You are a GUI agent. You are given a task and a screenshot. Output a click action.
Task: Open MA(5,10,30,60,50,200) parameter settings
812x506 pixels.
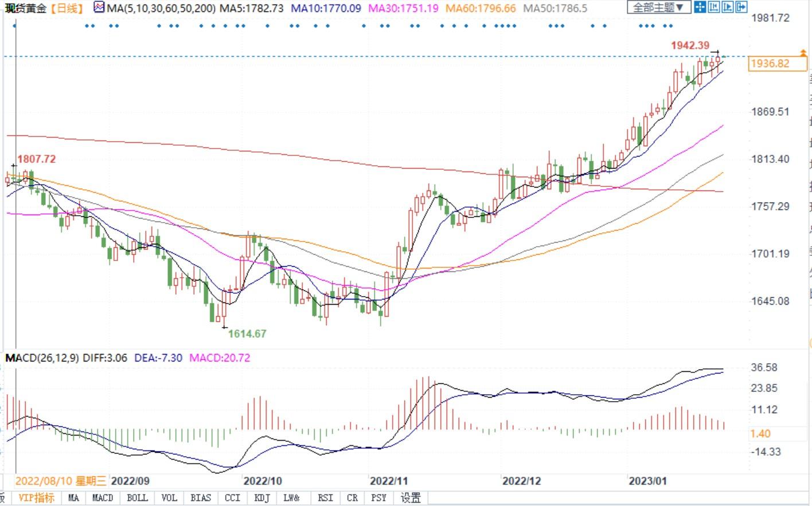click(161, 9)
